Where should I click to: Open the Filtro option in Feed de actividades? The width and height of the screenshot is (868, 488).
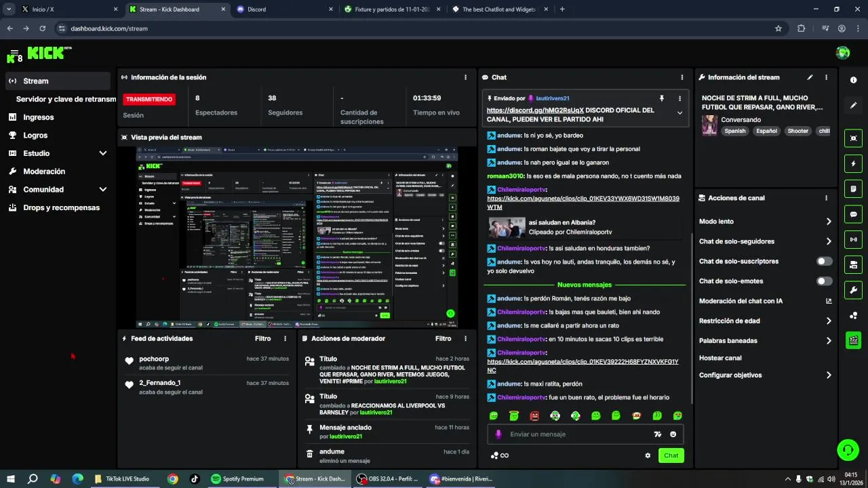pos(263,338)
